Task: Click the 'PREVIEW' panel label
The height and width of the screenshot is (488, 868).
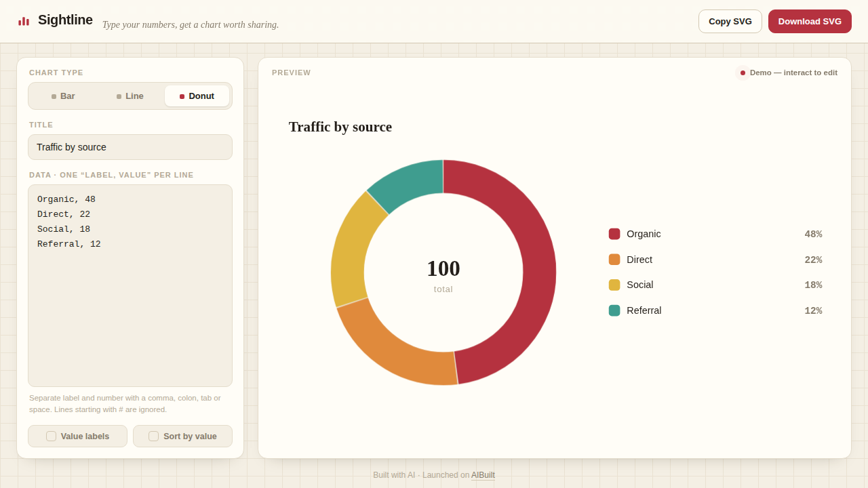Action: [292, 73]
